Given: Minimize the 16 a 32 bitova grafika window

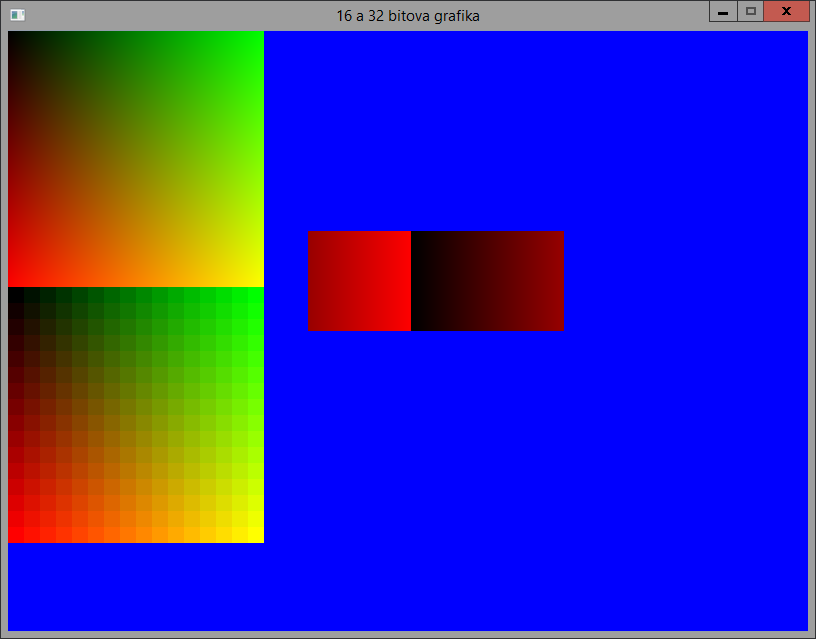Looking at the screenshot, I should tap(723, 12).
